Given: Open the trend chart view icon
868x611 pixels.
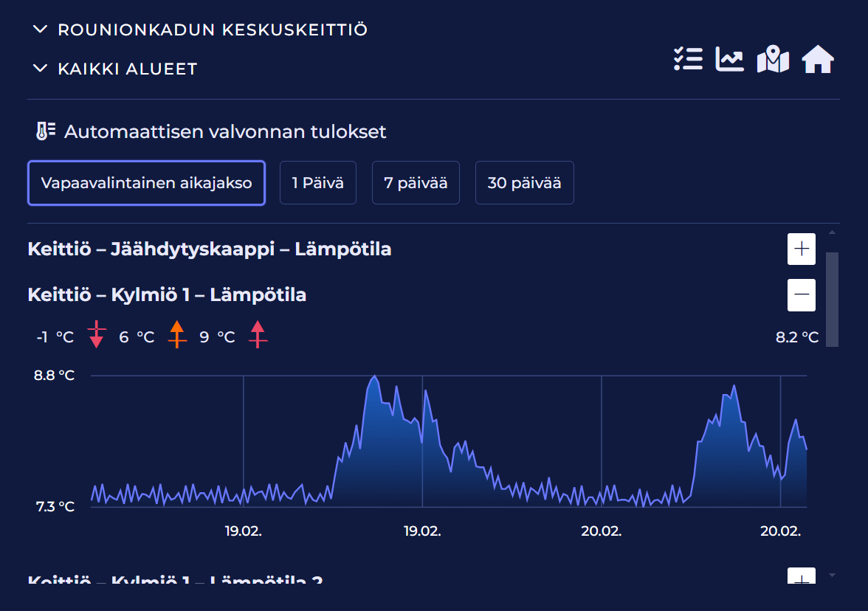Looking at the screenshot, I should [729, 59].
